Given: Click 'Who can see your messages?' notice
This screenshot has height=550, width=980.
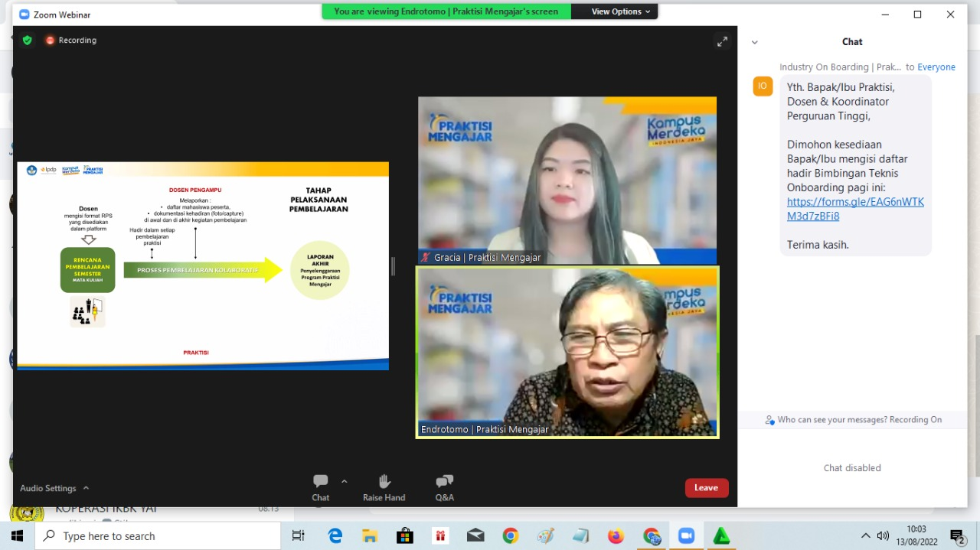Looking at the screenshot, I should coord(853,419).
